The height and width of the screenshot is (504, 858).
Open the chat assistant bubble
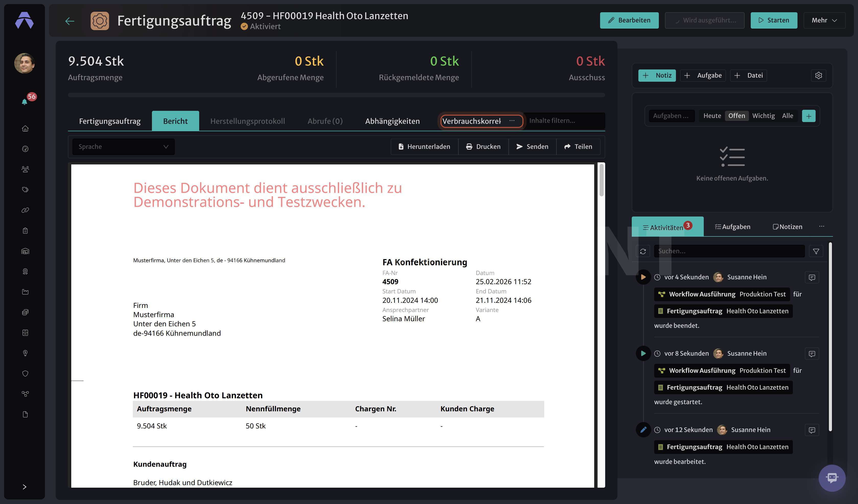832,478
